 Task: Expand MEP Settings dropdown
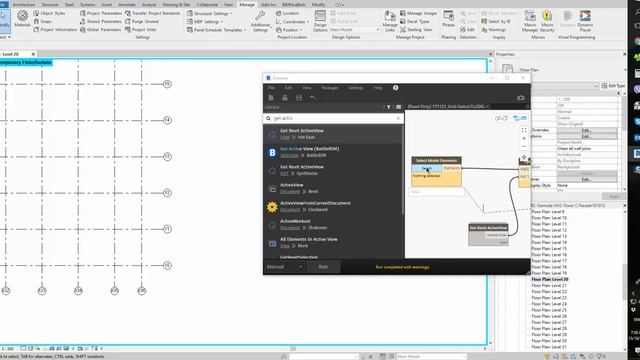click(x=205, y=21)
